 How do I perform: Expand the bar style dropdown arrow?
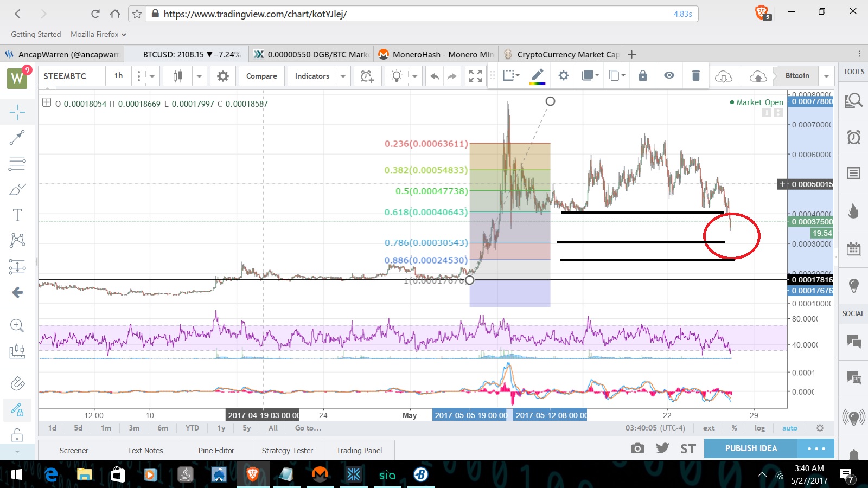199,76
